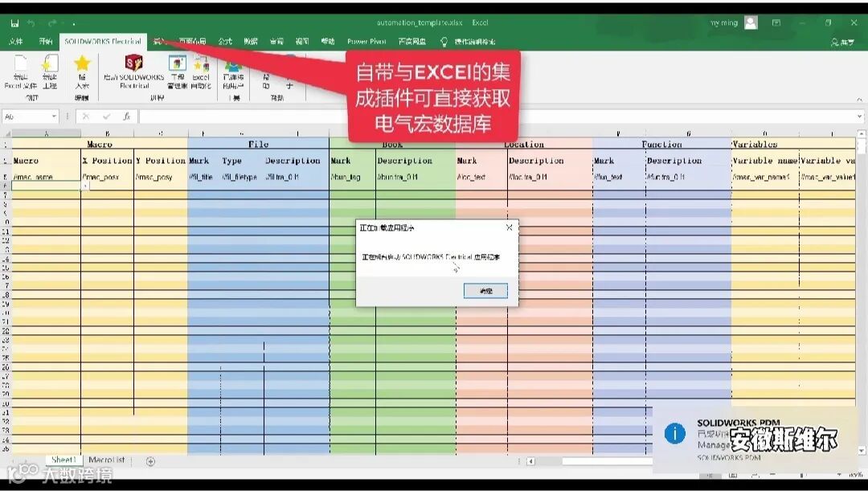This screenshot has height=491, width=868.
Task: Click the lightbulb Tell me search
Action: (444, 42)
